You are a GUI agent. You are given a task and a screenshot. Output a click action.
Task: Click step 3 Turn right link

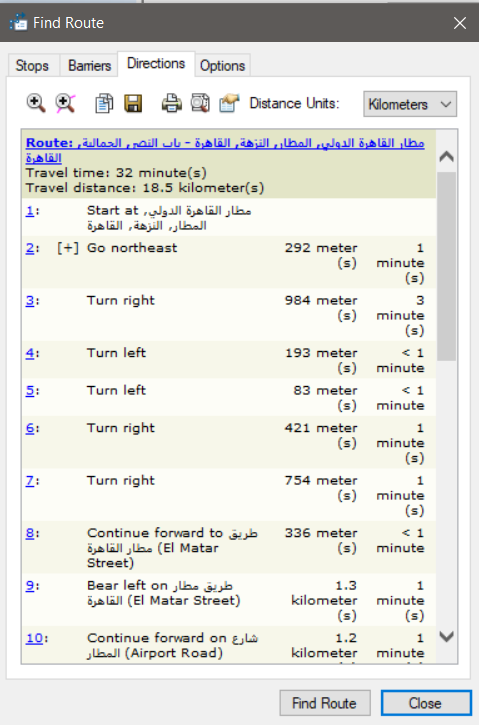(x=30, y=301)
